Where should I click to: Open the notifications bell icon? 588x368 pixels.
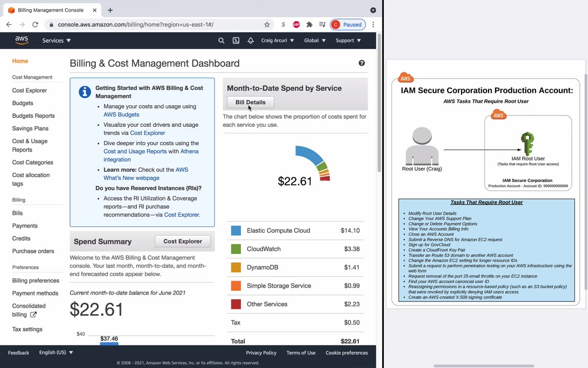tap(251, 40)
